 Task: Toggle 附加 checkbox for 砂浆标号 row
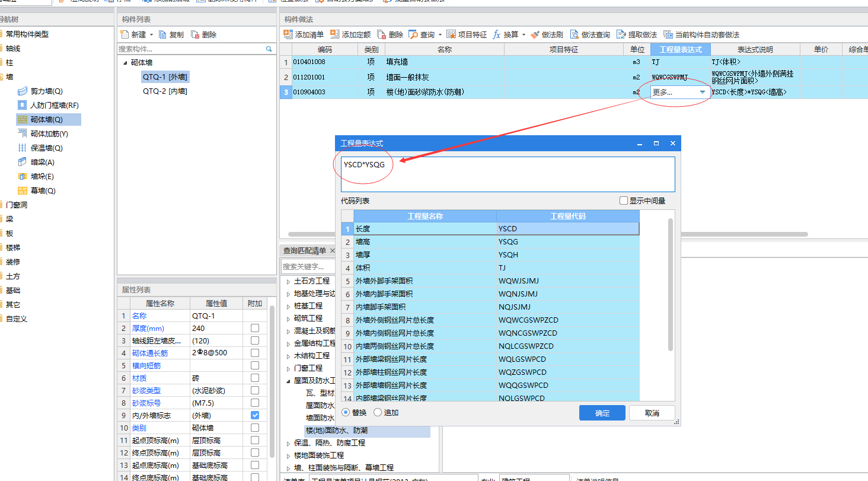pos(255,403)
